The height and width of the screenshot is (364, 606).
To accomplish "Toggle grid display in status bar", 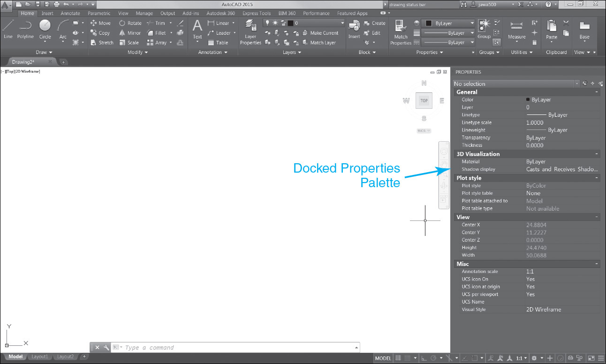I will [x=398, y=358].
